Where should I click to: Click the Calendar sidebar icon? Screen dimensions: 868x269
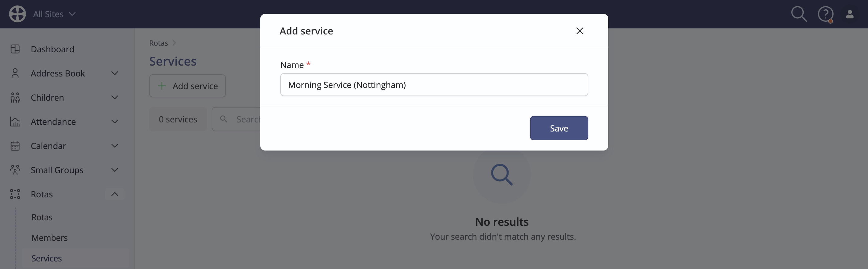pos(15,146)
